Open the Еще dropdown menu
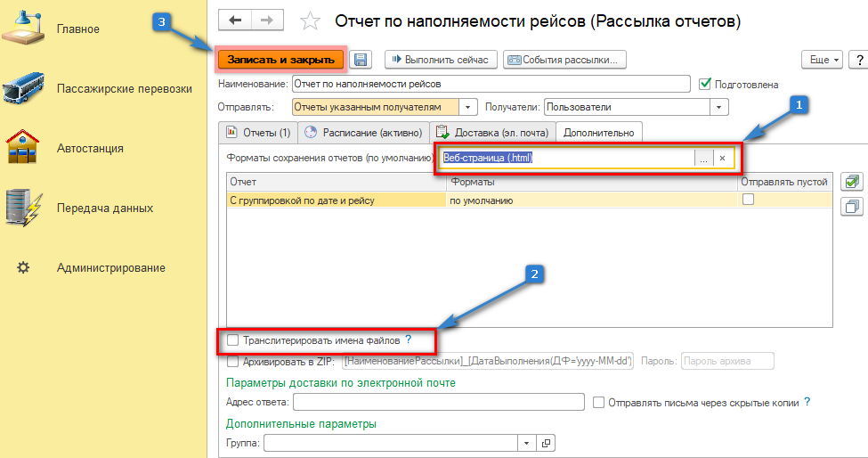This screenshot has height=458, width=868. (822, 60)
